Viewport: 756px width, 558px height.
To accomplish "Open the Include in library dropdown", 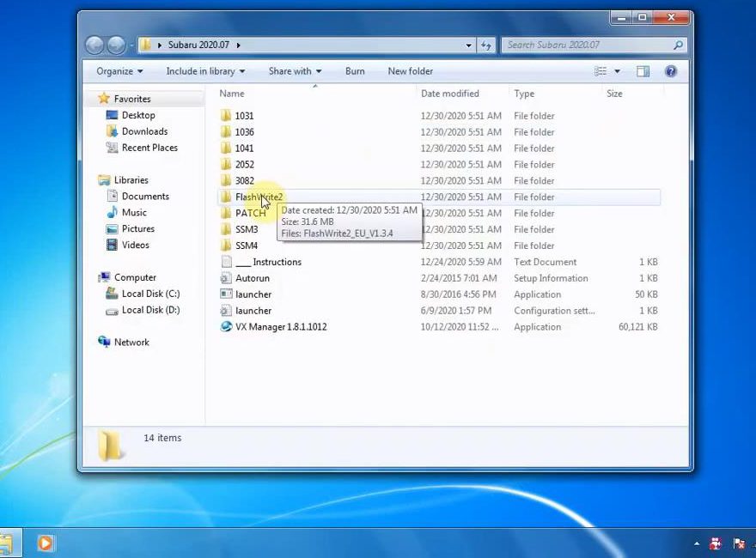I will click(x=206, y=71).
